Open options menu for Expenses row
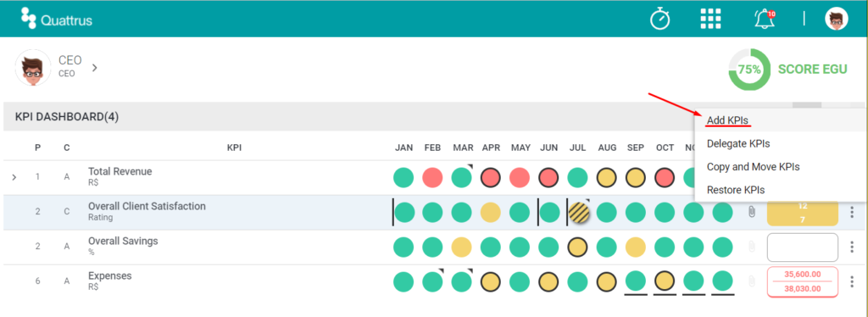The width and height of the screenshot is (868, 317). [x=852, y=281]
